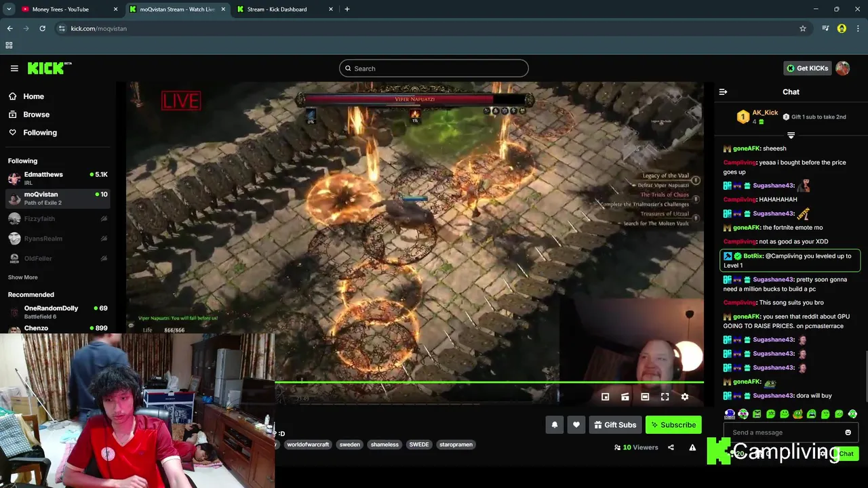Toggle follow with the heart button

pos(576,425)
